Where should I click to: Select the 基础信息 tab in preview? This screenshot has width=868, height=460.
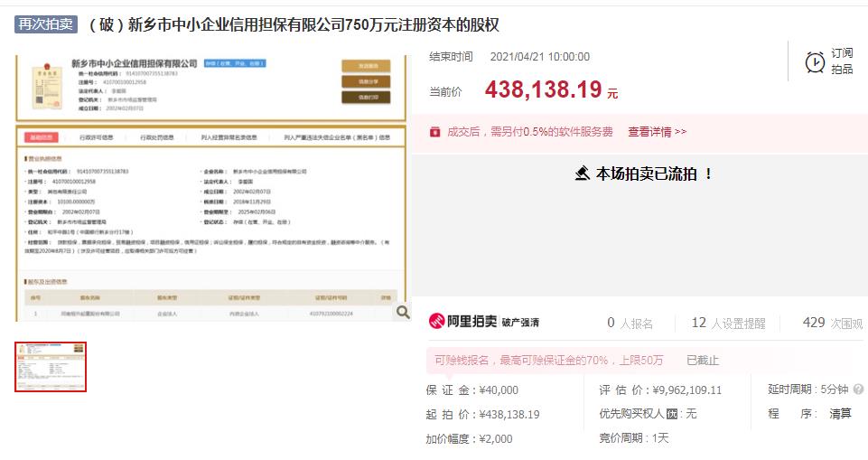pos(42,137)
